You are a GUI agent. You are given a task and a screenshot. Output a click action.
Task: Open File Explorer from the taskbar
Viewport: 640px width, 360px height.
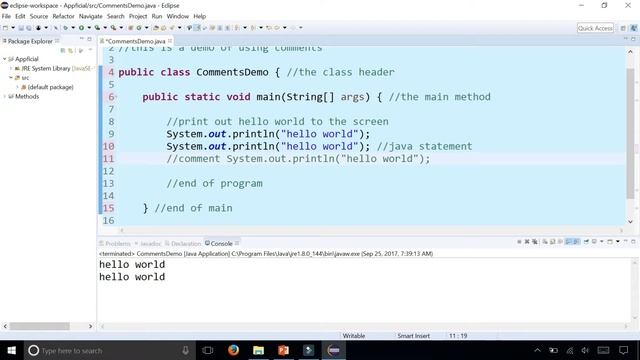click(x=258, y=350)
